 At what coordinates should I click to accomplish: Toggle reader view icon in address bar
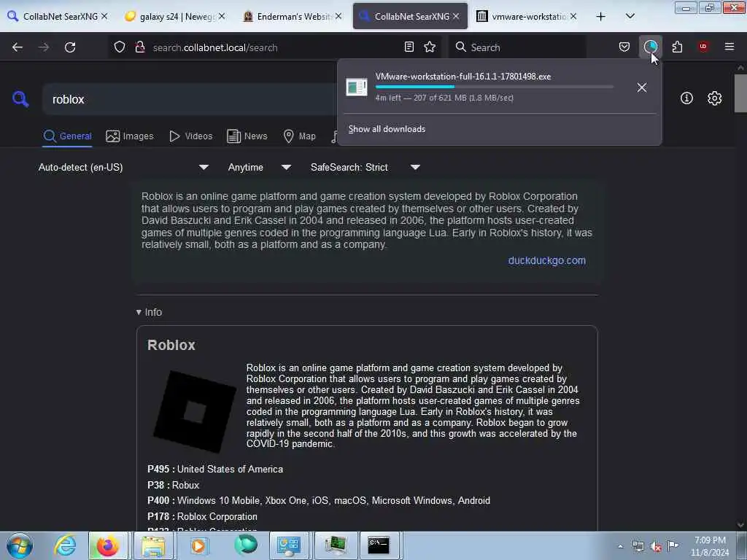click(409, 47)
